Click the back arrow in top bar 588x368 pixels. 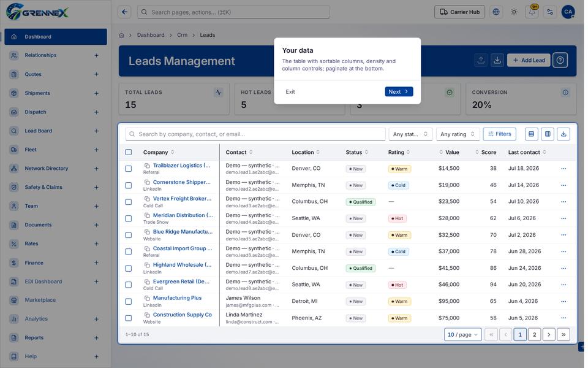coord(124,12)
